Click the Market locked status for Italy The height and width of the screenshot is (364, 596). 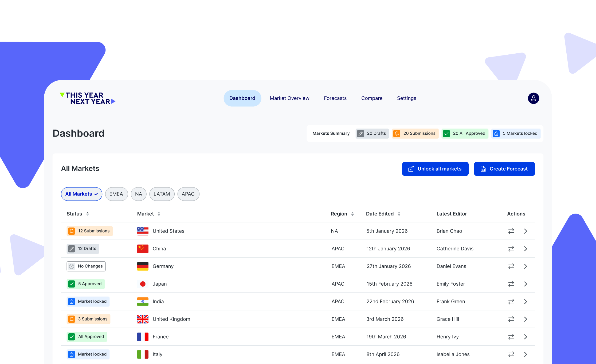pos(88,354)
